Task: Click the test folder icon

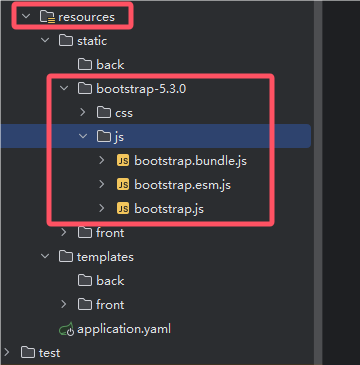Action: click(x=28, y=353)
